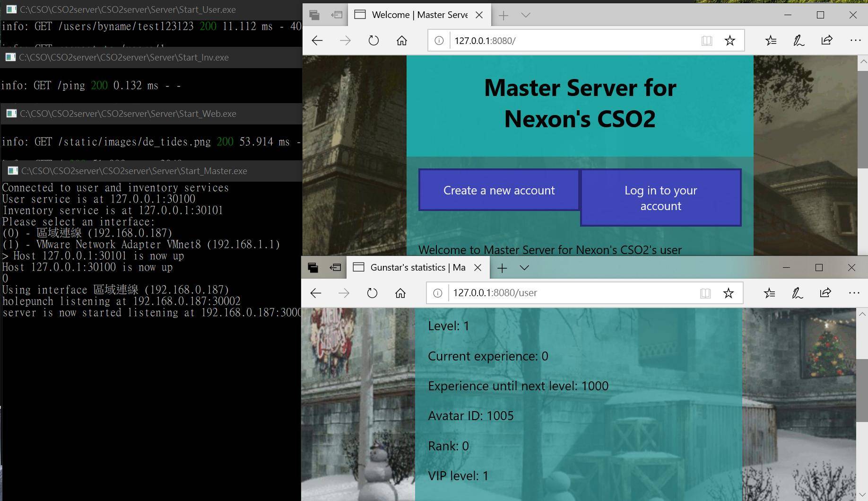Screen dimensions: 868x501
Task: Share the Gunstar's statistics page
Action: [825, 293]
